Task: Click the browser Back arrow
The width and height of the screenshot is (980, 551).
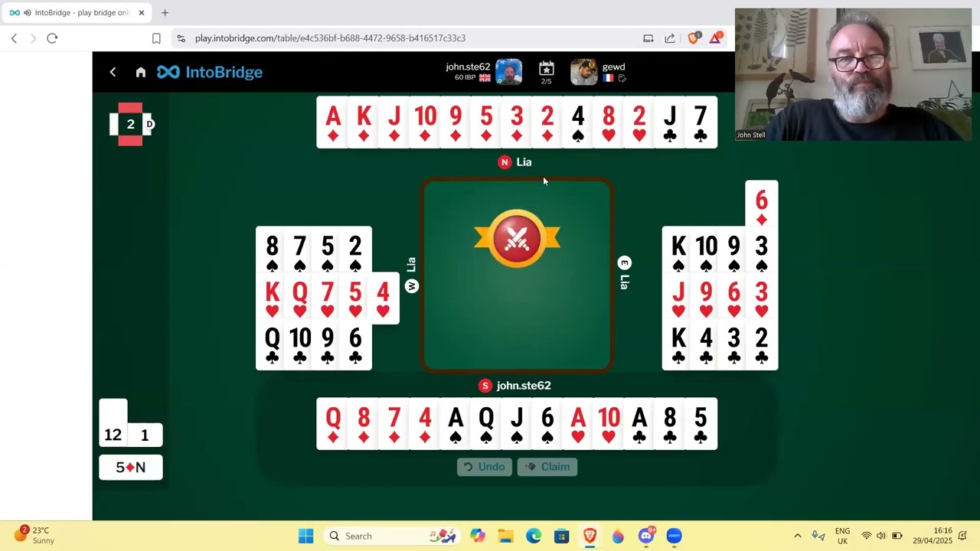Action: tap(14, 38)
